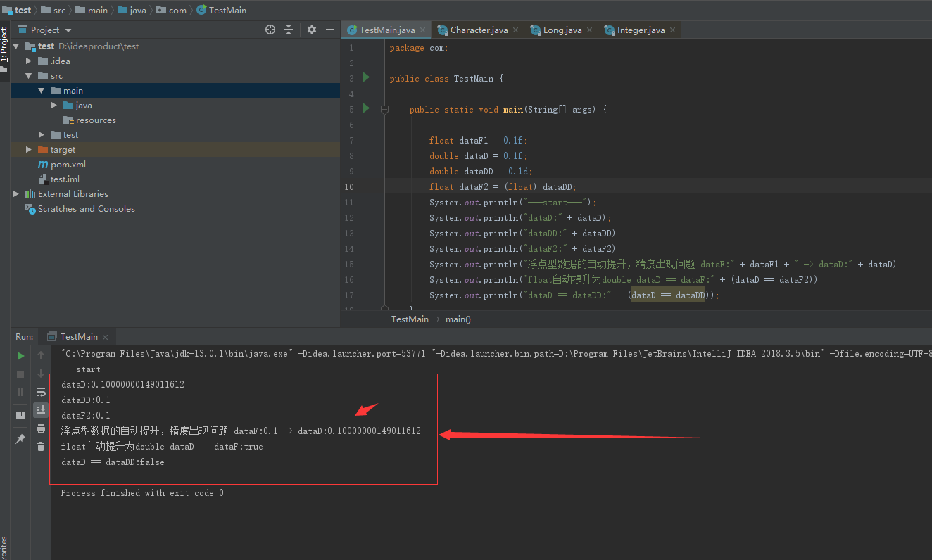Expand the java folder in tree
Screen dimensions: 932x560
[55, 106]
